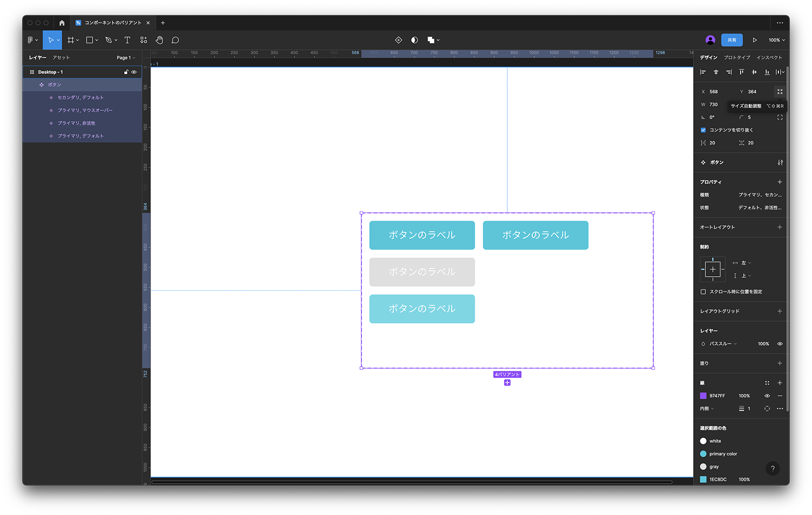The width and height of the screenshot is (812, 515).
Task: Open the ボタン component configuration sliders icon
Action: pyautogui.click(x=780, y=162)
